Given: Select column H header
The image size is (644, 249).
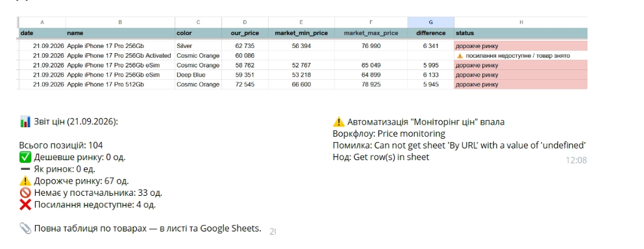Looking at the screenshot, I should pos(521,23).
